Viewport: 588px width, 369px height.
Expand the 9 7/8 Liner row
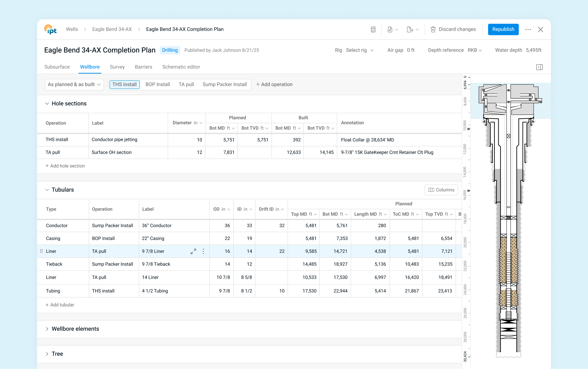[x=193, y=251]
